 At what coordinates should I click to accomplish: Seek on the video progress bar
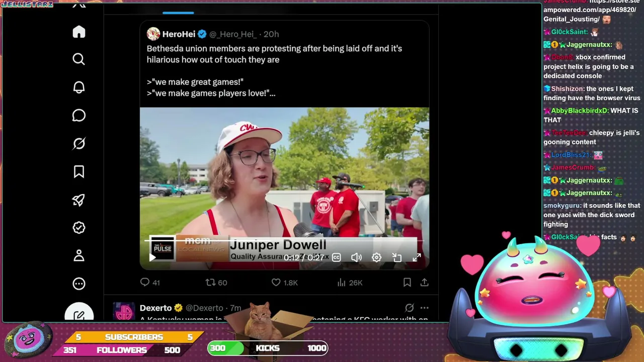284,241
